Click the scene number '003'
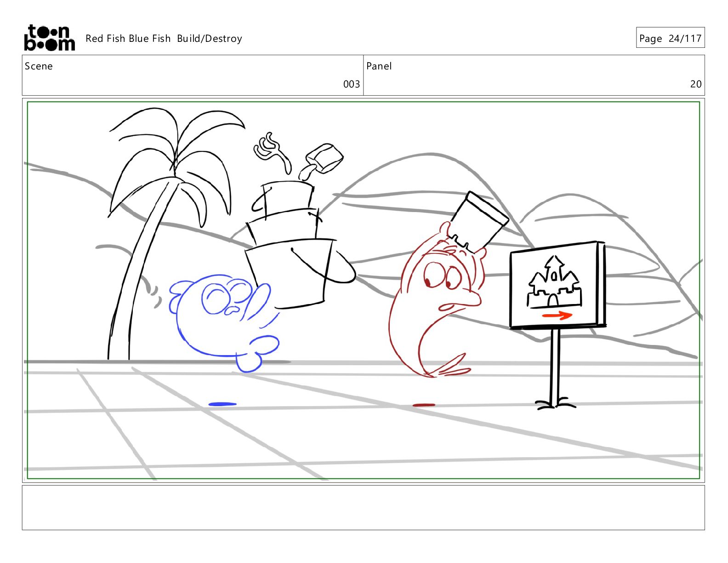 pyautogui.click(x=352, y=84)
